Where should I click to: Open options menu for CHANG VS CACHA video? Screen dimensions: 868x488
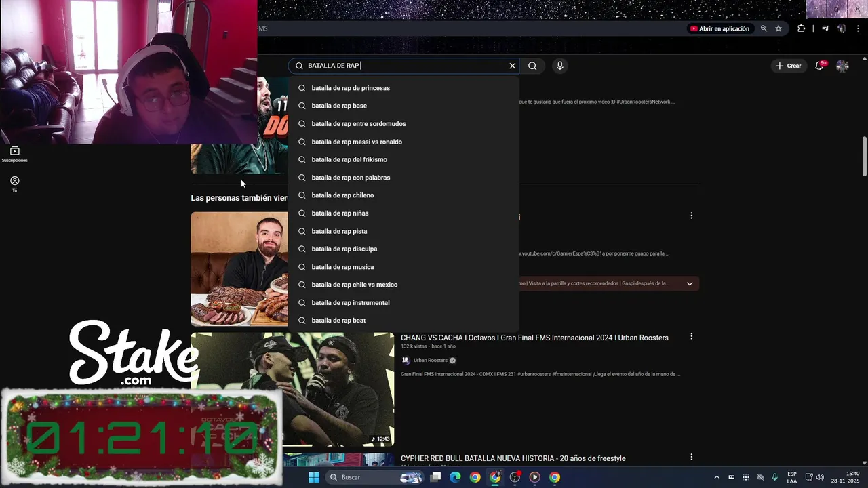(x=692, y=336)
